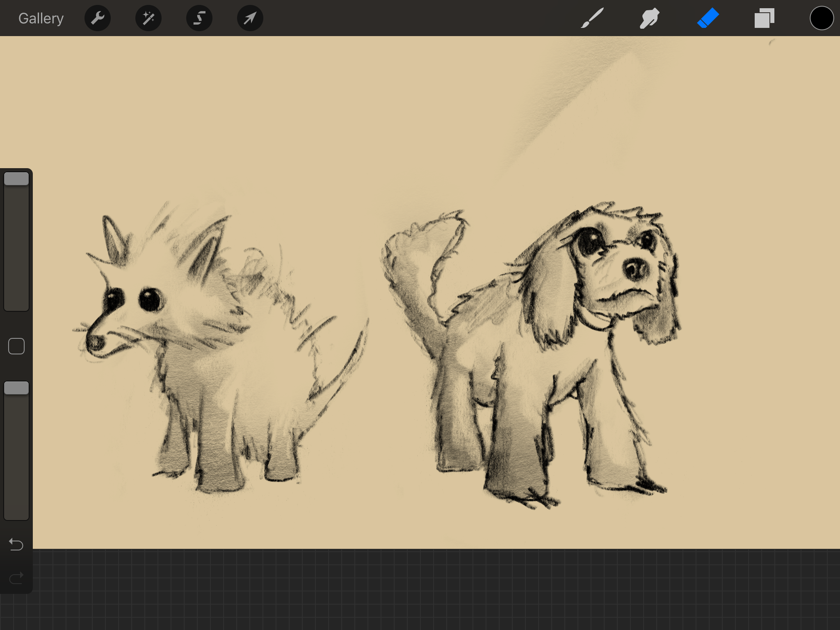This screenshot has height=630, width=840.
Task: Tap the fox's right eye on canvas
Action: pyautogui.click(x=150, y=299)
